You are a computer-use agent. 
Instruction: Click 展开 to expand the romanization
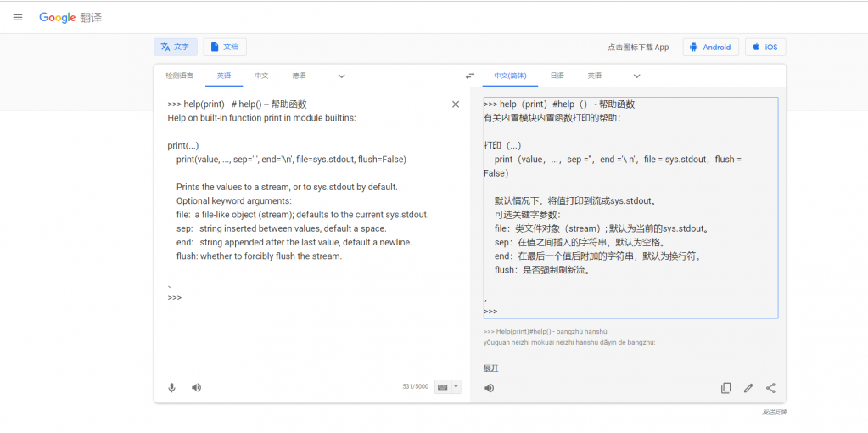491,368
